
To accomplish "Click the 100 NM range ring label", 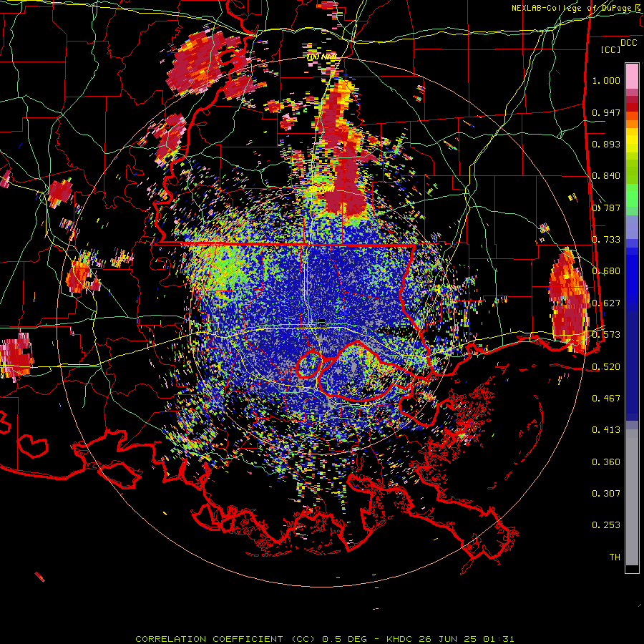I will 321,57.
